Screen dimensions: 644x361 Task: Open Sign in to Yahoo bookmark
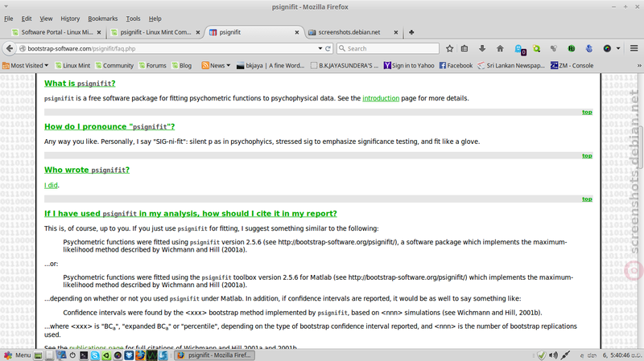point(409,66)
